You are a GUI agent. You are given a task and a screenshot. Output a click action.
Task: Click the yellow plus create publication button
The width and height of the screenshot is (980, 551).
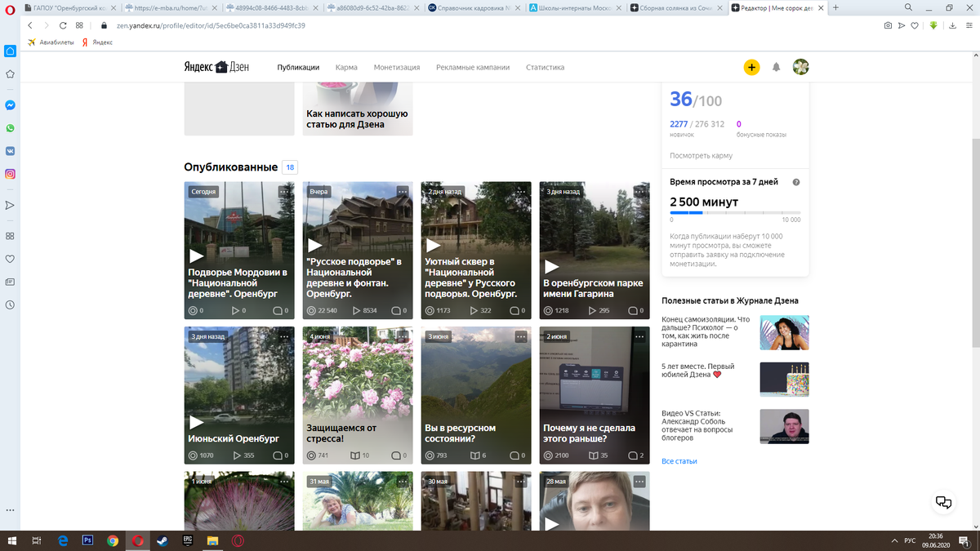(751, 67)
